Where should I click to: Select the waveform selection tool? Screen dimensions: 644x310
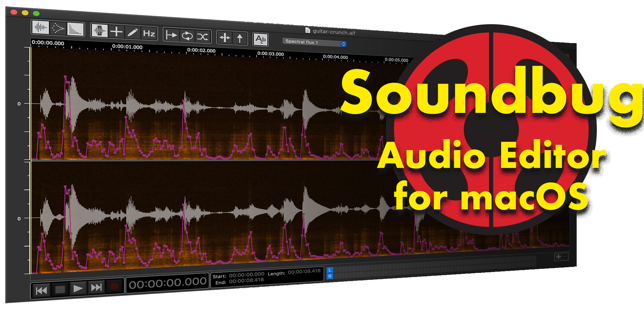click(x=100, y=30)
